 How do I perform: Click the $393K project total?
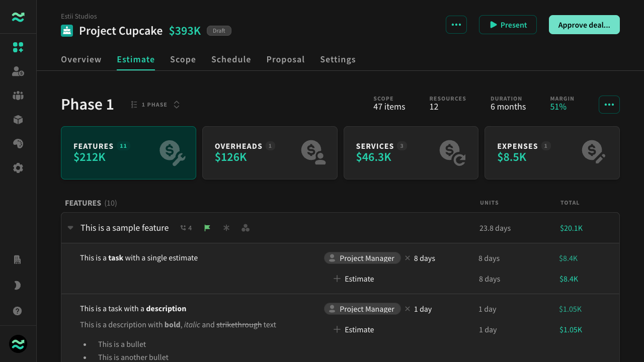pyautogui.click(x=185, y=31)
